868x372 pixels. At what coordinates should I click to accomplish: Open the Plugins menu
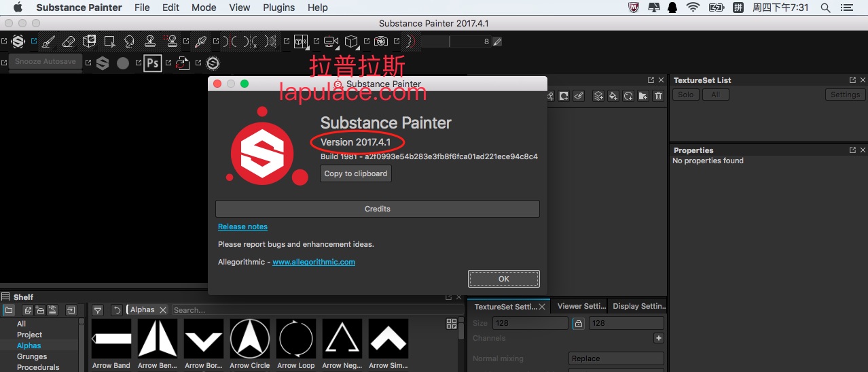[278, 7]
